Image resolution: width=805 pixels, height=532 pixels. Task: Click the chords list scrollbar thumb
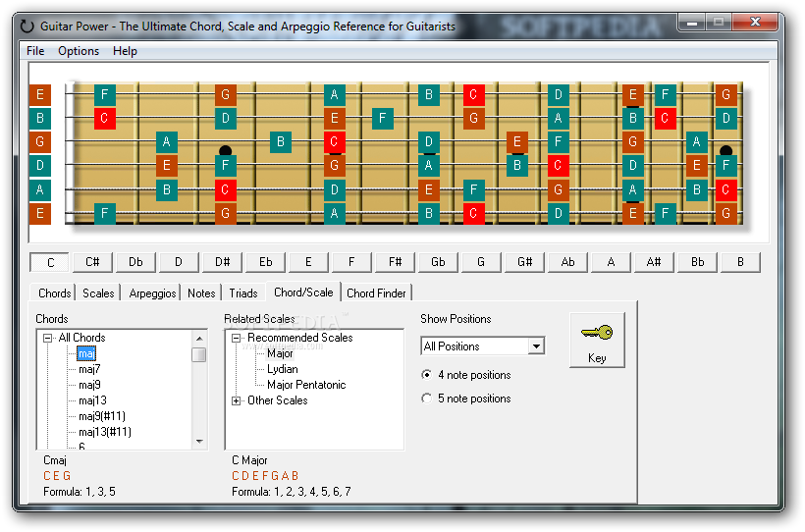pos(199,354)
